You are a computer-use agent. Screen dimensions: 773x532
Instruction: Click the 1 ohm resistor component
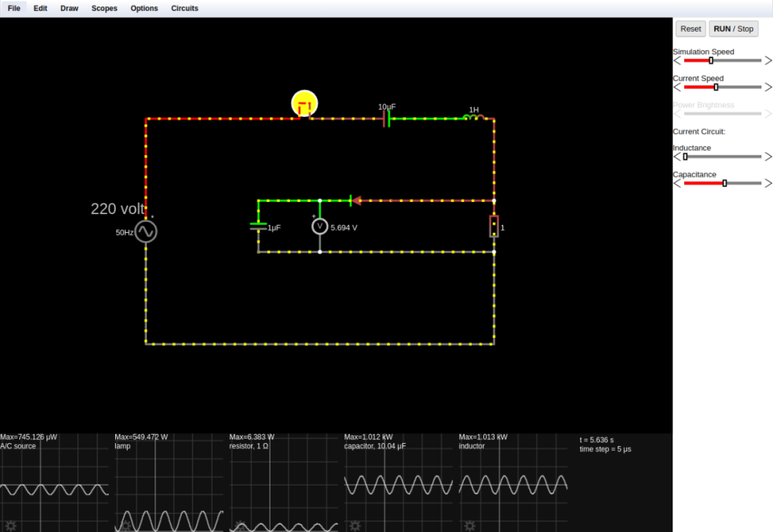pyautogui.click(x=494, y=226)
